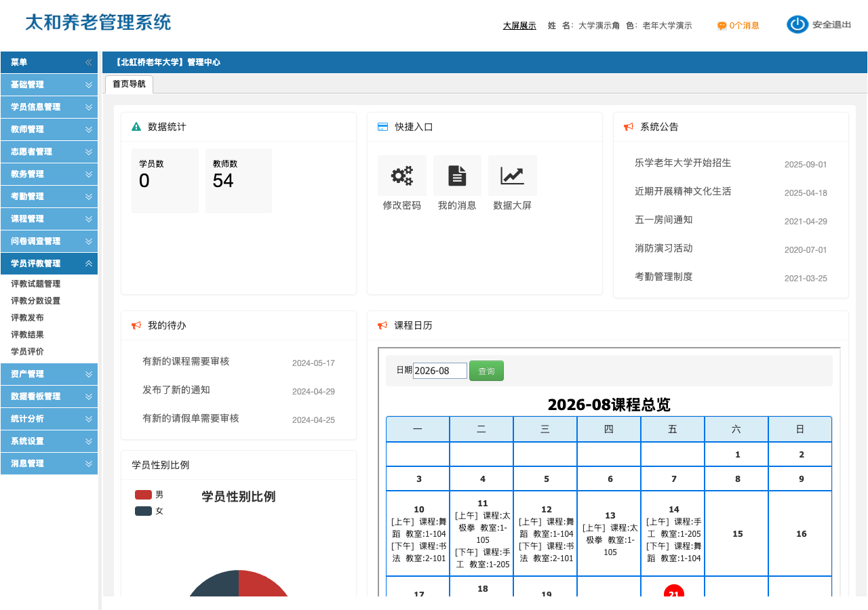Image resolution: width=868 pixels, height=610 pixels.
Task: Open announcement 考勤管理制度
Action: click(x=663, y=277)
